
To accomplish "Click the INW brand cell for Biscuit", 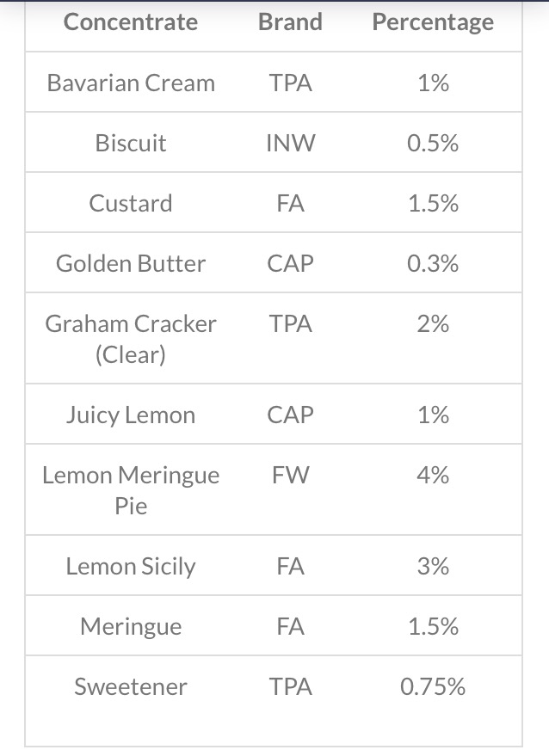I will pos(290,144).
